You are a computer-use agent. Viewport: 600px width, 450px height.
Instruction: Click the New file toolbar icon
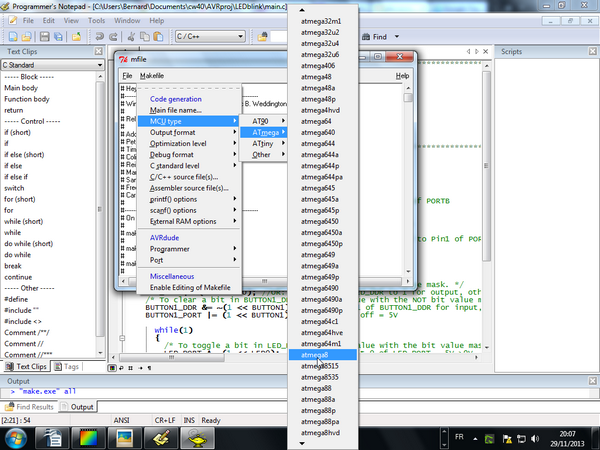(x=13, y=37)
